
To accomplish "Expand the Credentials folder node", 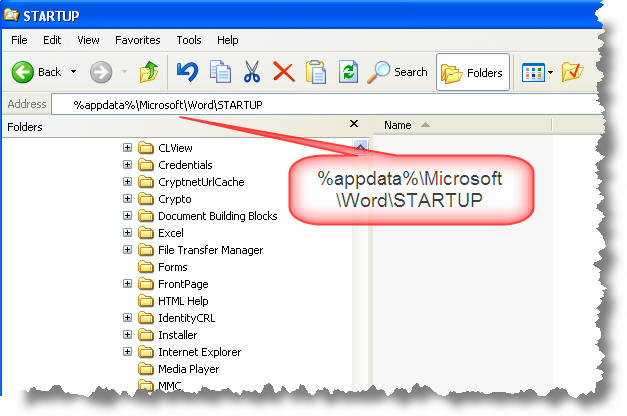I will pyautogui.click(x=127, y=164).
